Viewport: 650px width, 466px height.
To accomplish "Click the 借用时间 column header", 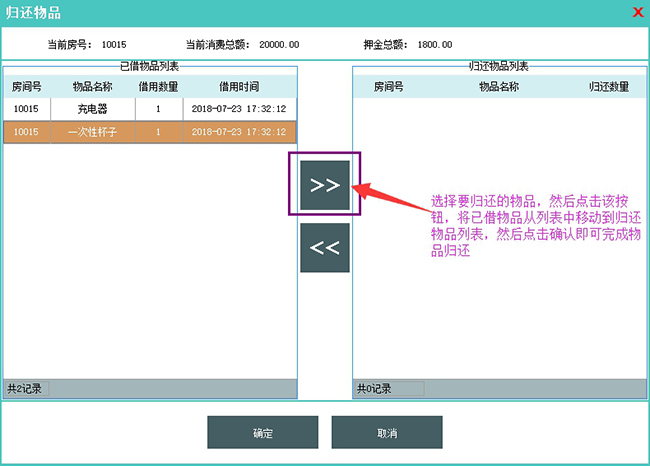I will click(238, 87).
